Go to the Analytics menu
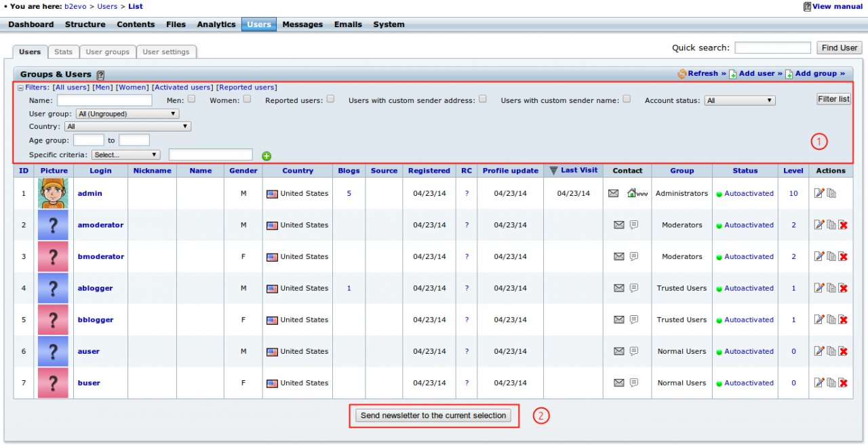 [216, 24]
